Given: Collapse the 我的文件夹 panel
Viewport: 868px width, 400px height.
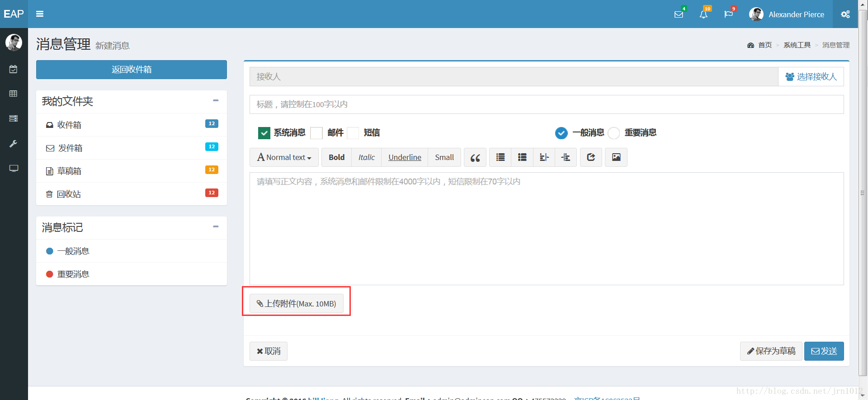Looking at the screenshot, I should pyautogui.click(x=216, y=100).
